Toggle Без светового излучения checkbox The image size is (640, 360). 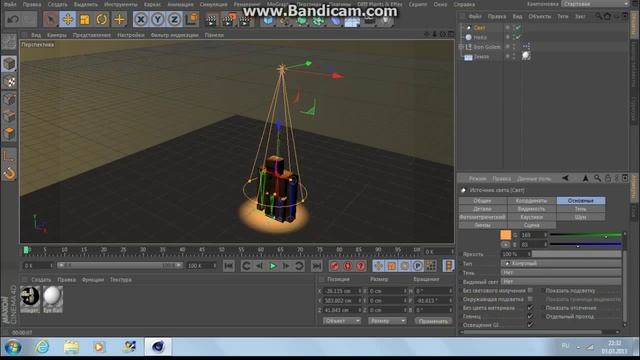tap(530, 291)
